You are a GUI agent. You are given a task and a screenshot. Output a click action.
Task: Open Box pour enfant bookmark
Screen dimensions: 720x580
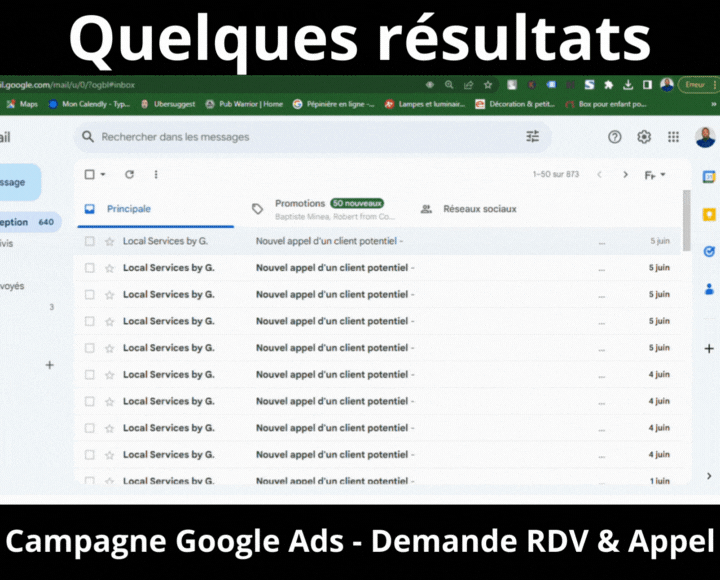(606, 104)
